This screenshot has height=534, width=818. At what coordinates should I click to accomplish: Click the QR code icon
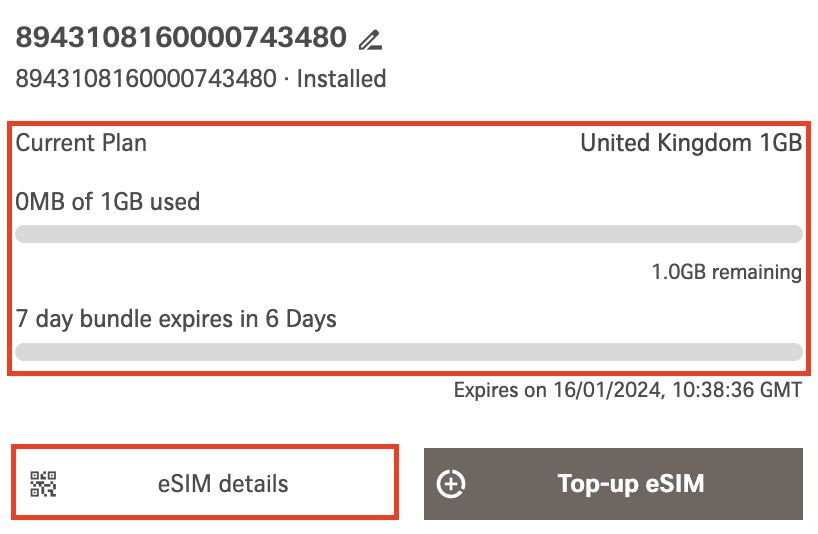(x=44, y=484)
